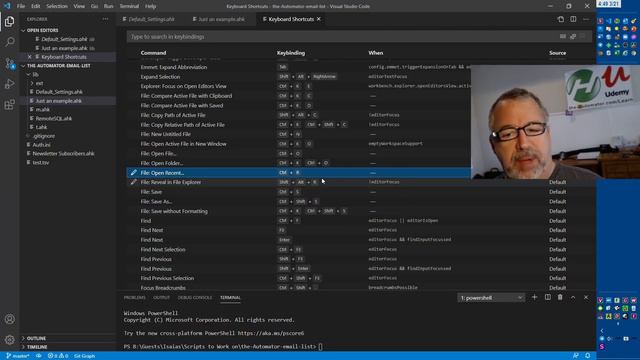Click Open Keyboard Shortcuts JSON icon
Viewport: 640px width, 360px height.
[x=561, y=19]
